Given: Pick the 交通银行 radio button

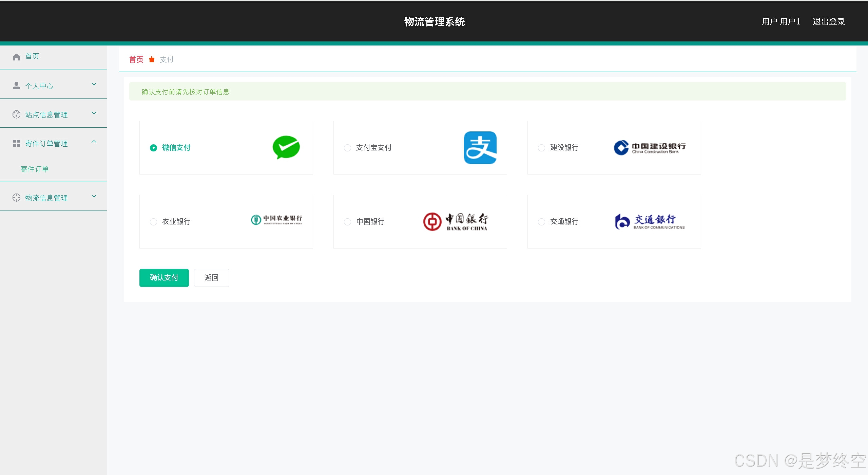Looking at the screenshot, I should (541, 222).
